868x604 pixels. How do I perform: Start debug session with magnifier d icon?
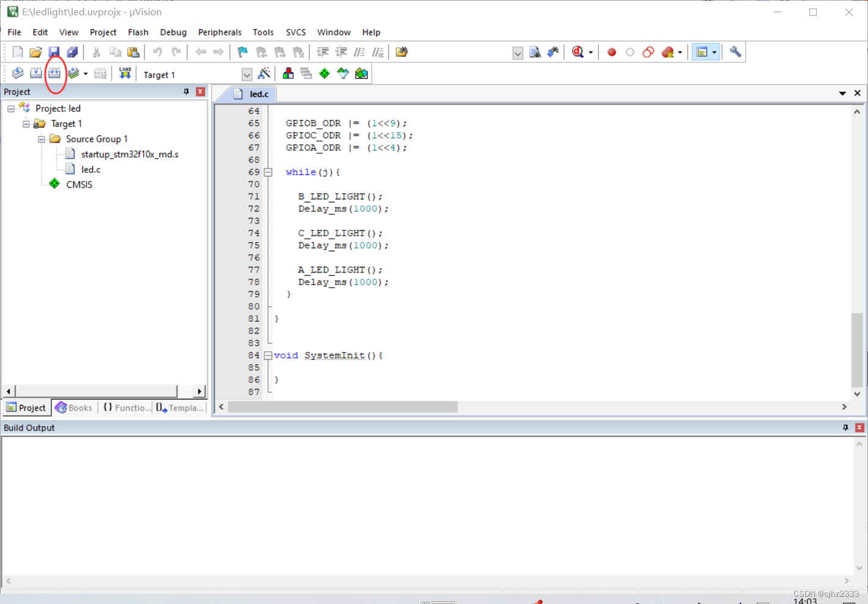tap(577, 53)
